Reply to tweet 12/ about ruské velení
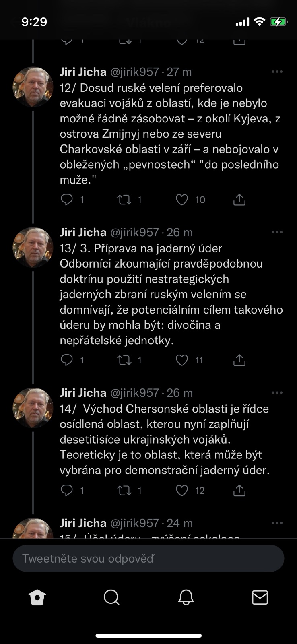297x644 pixels. 67,200
